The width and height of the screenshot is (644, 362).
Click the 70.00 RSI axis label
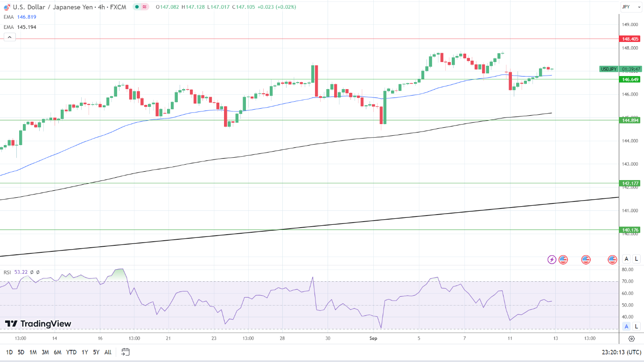coord(627,282)
